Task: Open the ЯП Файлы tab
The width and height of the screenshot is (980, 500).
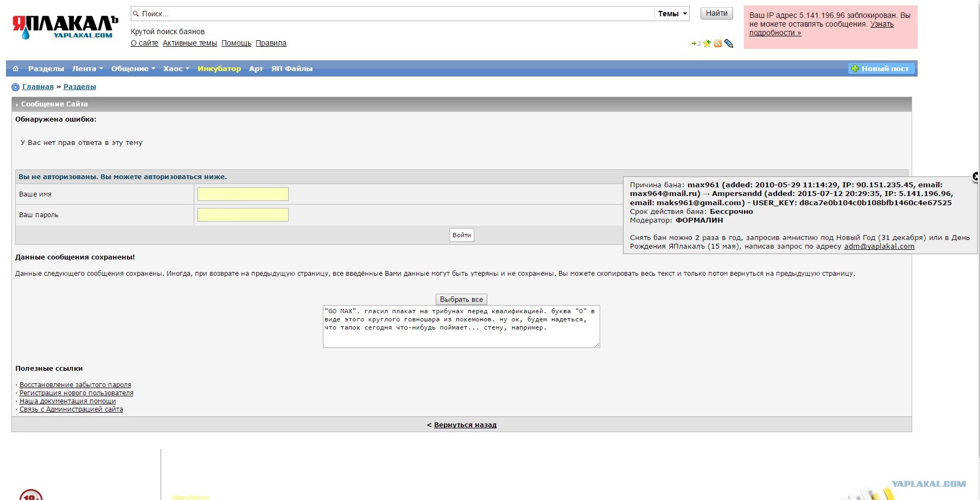Action: (x=292, y=68)
